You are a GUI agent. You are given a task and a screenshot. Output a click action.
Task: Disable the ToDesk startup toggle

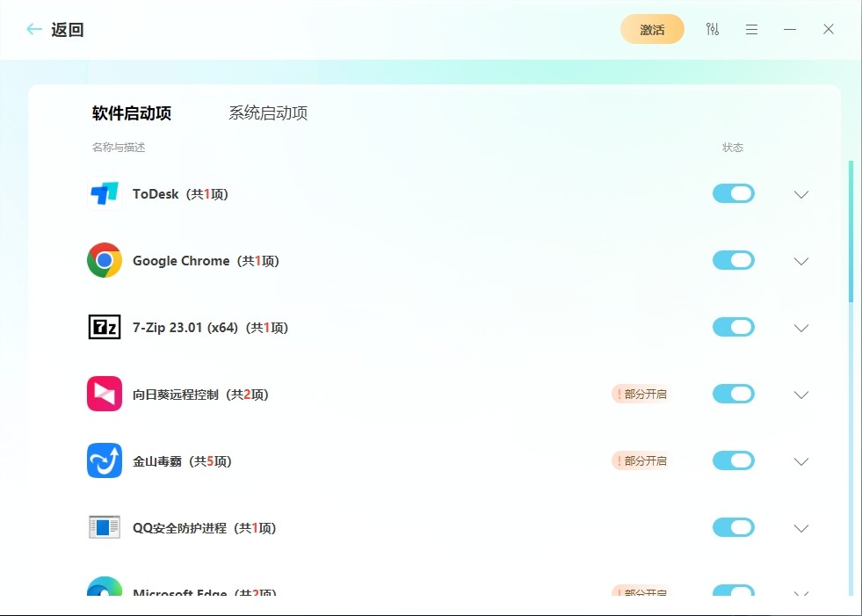pyautogui.click(x=734, y=193)
